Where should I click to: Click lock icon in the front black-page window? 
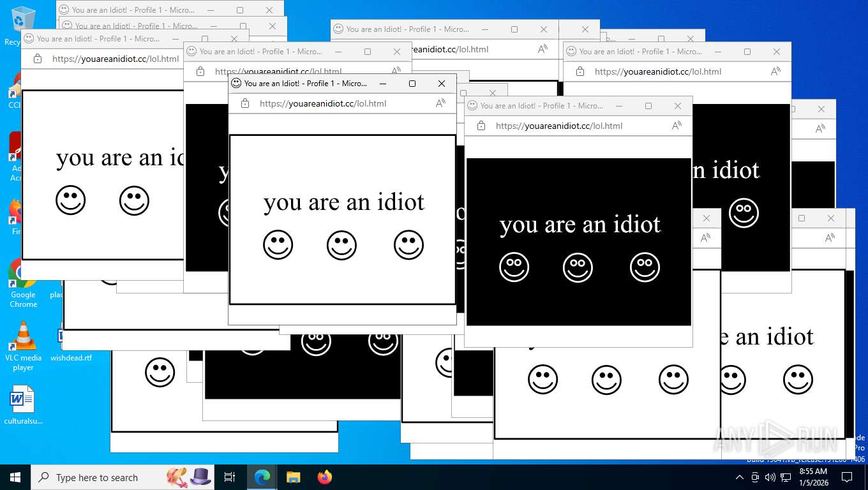tap(481, 126)
